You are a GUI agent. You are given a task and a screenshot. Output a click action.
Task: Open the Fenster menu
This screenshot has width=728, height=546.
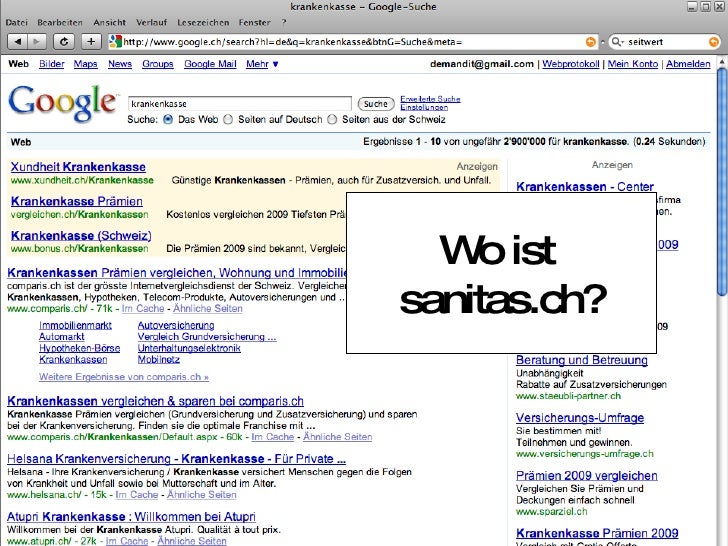coord(254,22)
